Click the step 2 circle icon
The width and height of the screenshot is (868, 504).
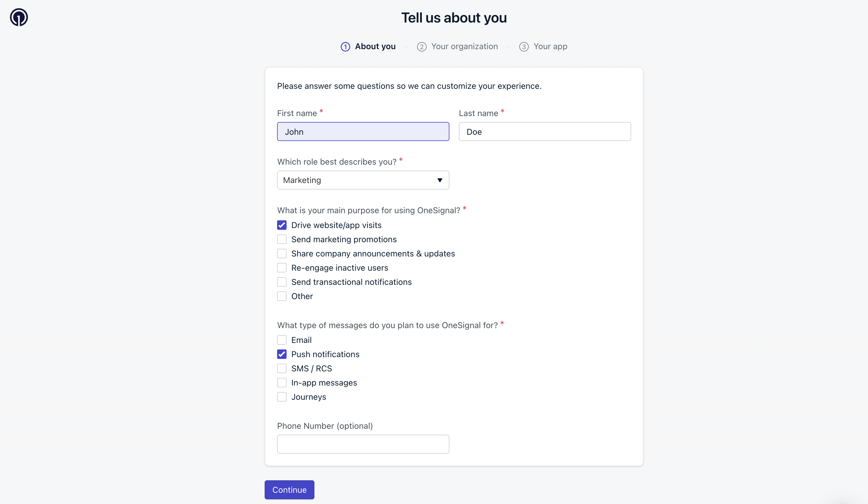point(422,46)
